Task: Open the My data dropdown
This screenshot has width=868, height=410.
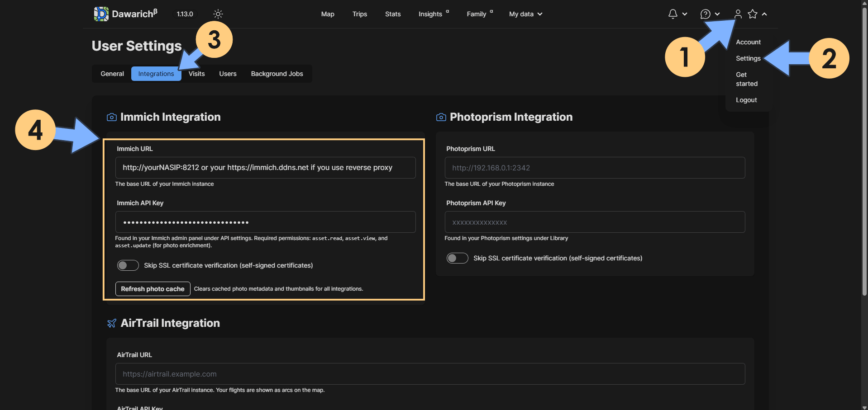Action: [x=526, y=14]
